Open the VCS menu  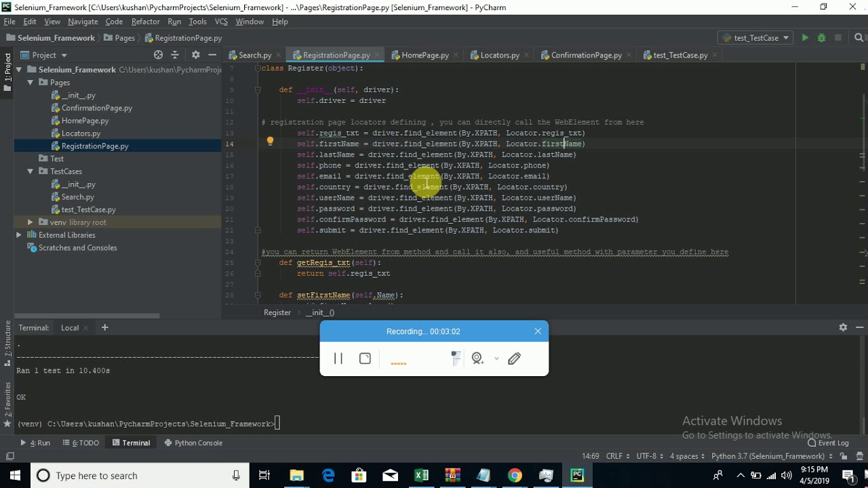(x=221, y=22)
